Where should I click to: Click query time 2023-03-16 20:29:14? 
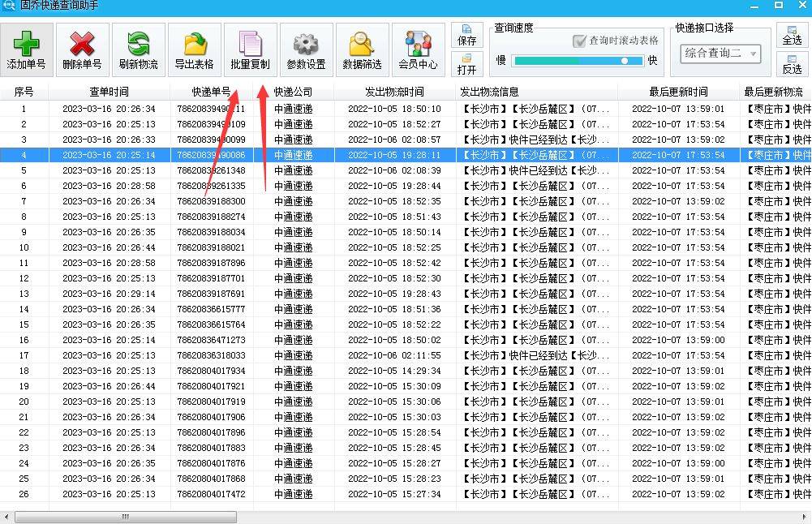click(109, 294)
